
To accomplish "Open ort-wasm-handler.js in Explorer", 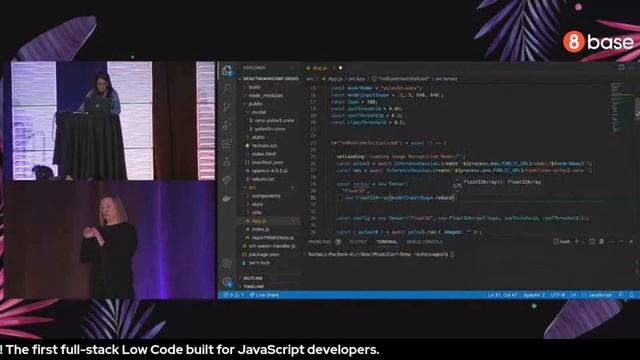I will (272, 246).
